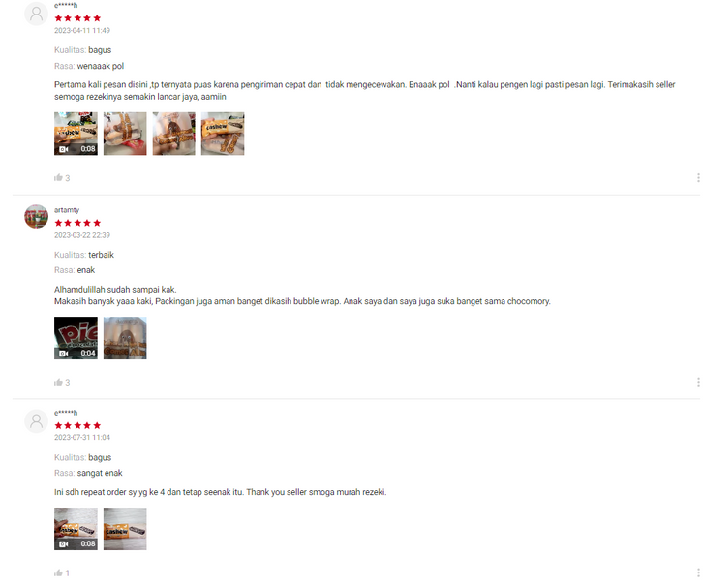Click the third reviewer's default avatar
703x588 pixels.
(x=37, y=420)
